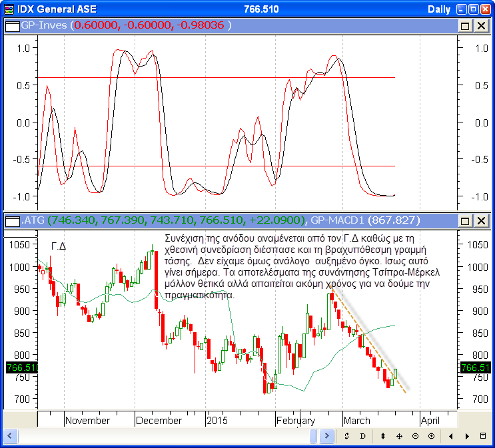Click the 'Γ.Δ' label on price chart
The image size is (495, 448).
(59, 246)
